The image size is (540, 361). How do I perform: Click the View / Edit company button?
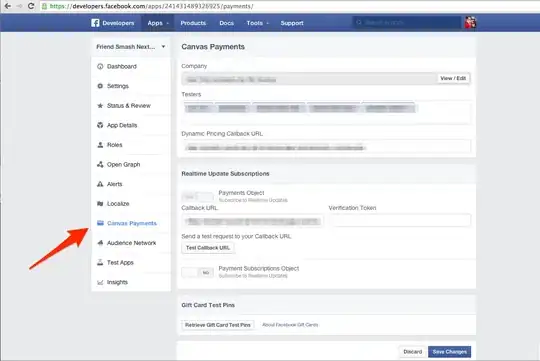pos(453,79)
